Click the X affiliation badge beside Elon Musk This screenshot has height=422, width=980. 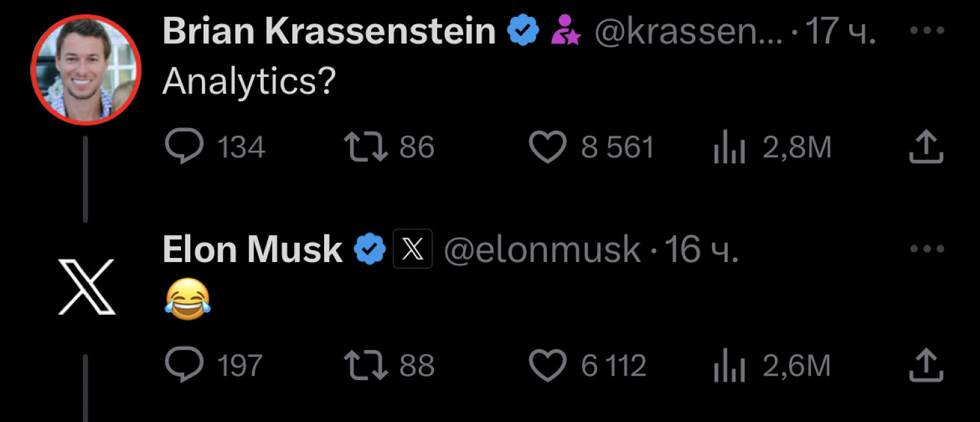pyautogui.click(x=412, y=249)
